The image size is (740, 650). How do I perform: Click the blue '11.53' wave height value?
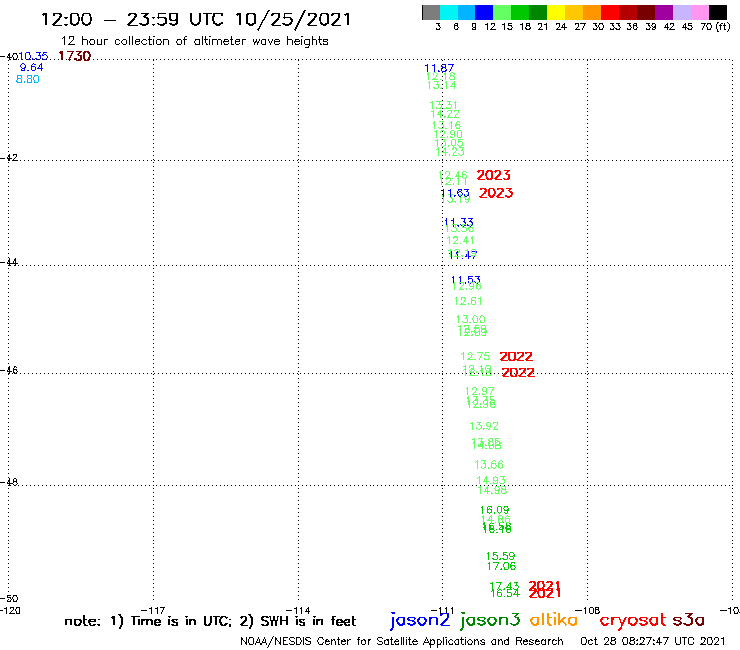(x=466, y=280)
